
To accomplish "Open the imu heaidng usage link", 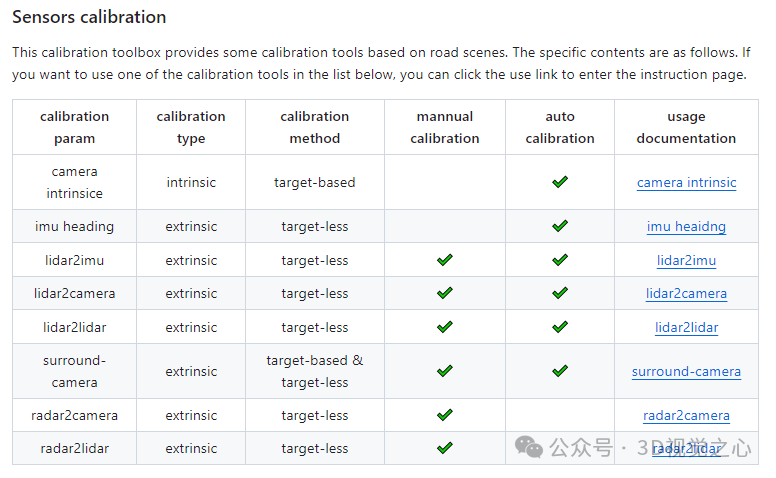I will (x=686, y=227).
